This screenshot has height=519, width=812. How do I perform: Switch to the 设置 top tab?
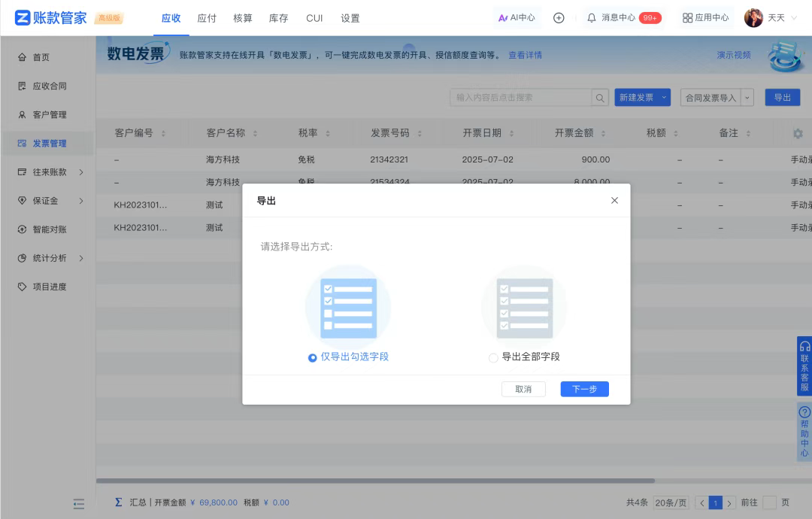[350, 18]
